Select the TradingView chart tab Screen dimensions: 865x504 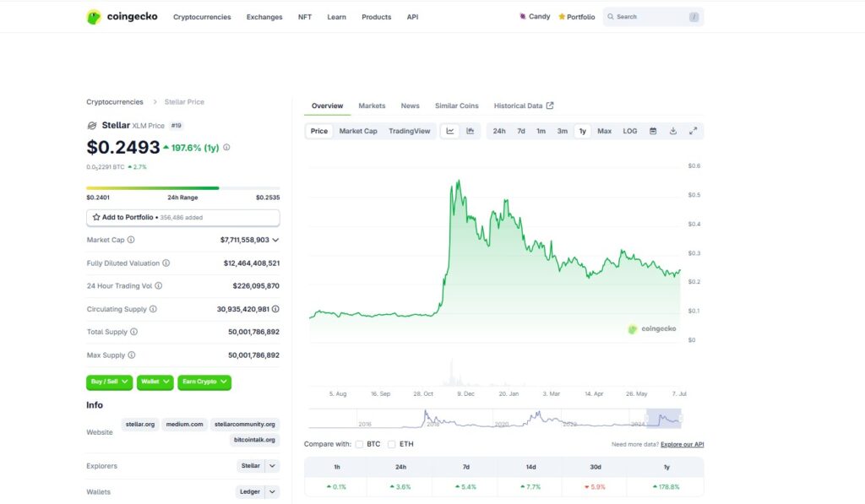pyautogui.click(x=410, y=131)
